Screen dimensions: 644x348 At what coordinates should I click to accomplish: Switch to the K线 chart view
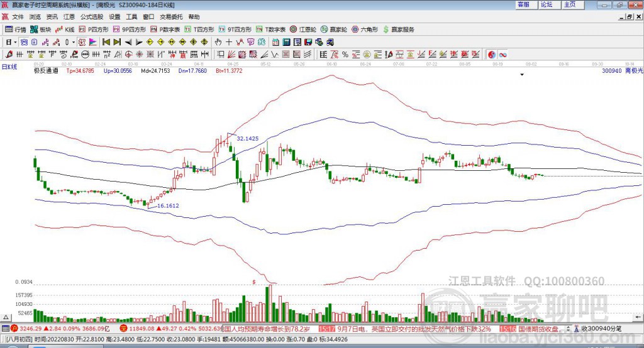(65, 30)
